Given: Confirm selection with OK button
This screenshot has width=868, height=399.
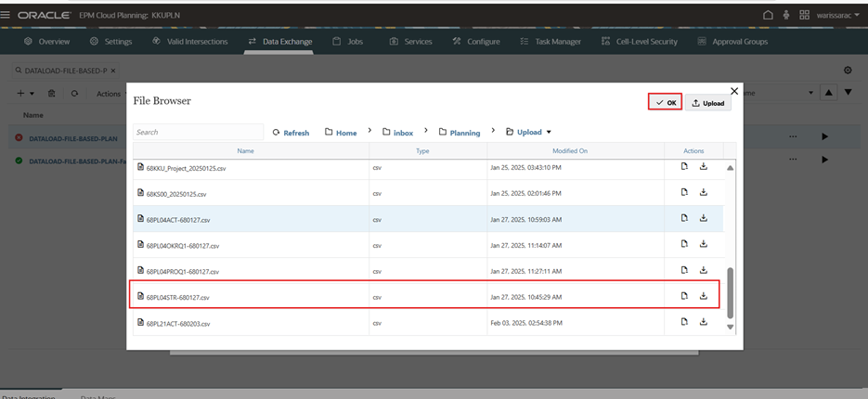Looking at the screenshot, I should tap(665, 102).
